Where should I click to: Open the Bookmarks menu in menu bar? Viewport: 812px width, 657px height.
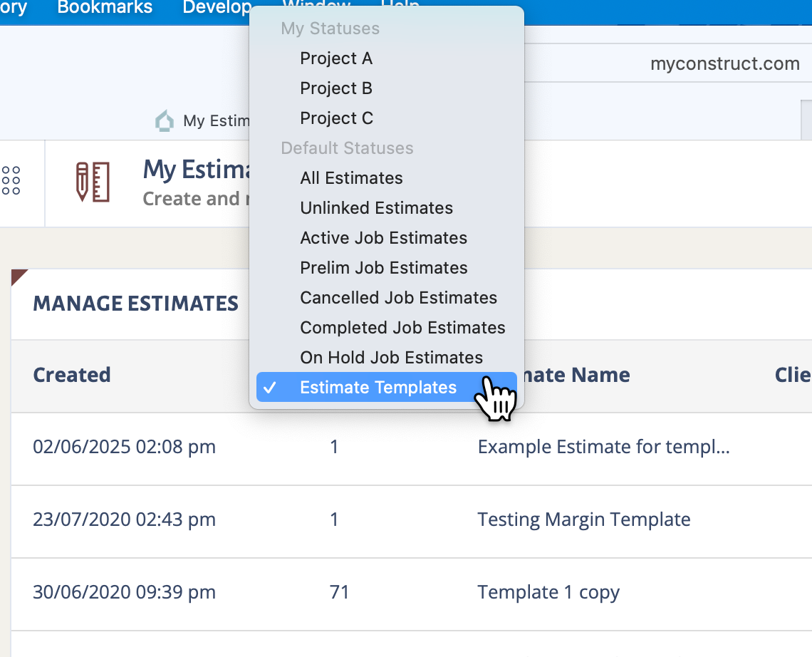pyautogui.click(x=105, y=8)
